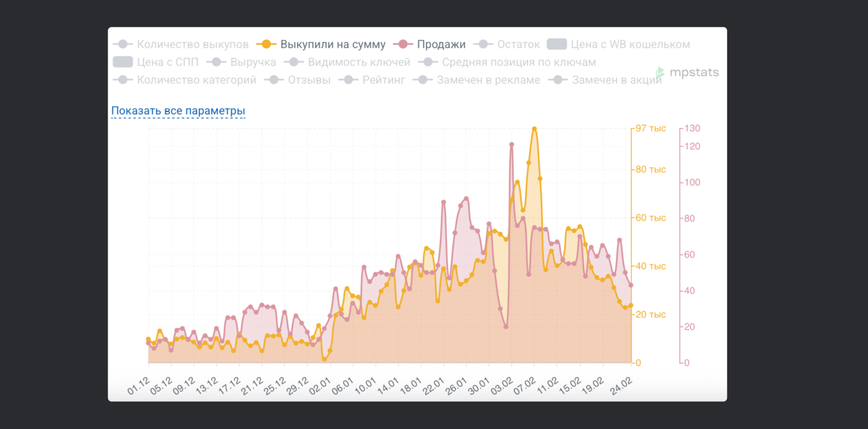Click the pink sales peak near 03.02
This screenshot has height=429, width=868.
[512, 145]
